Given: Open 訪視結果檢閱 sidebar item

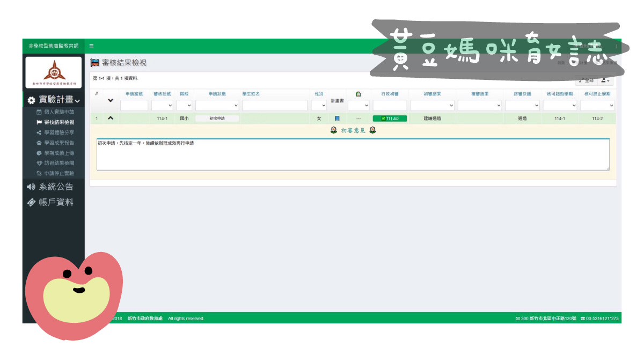Looking at the screenshot, I should [x=55, y=163].
